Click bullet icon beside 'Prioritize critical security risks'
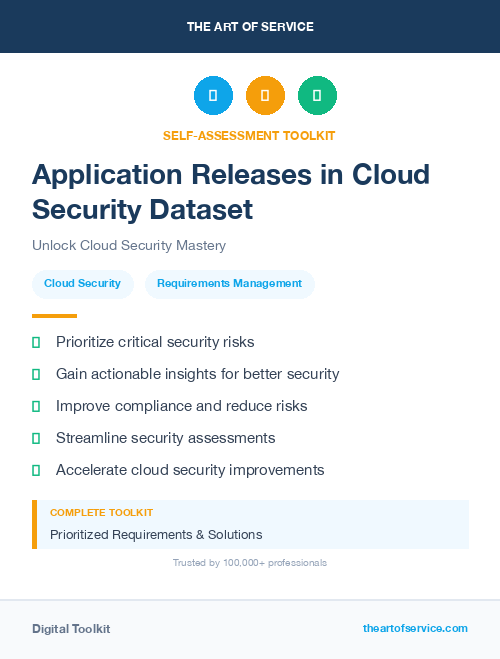 (36, 343)
